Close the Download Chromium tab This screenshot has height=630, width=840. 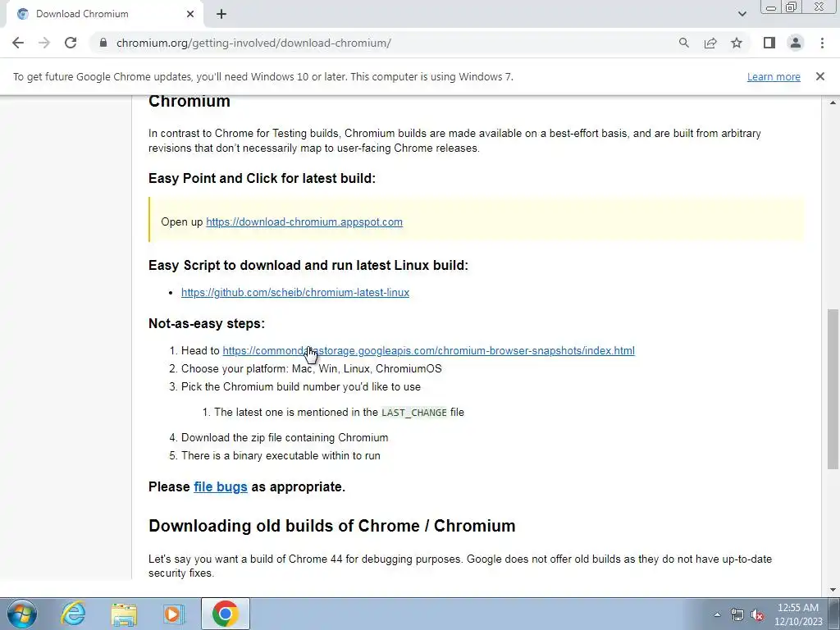[x=190, y=14]
